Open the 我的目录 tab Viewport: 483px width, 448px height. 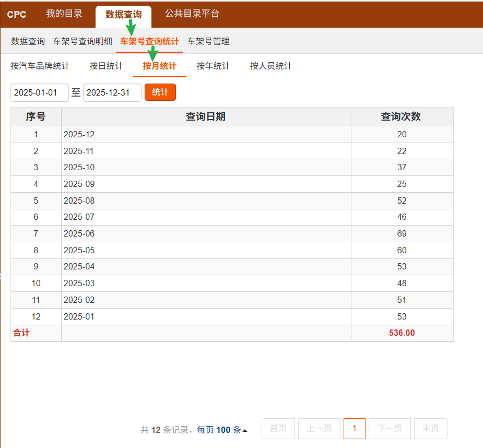pos(64,14)
